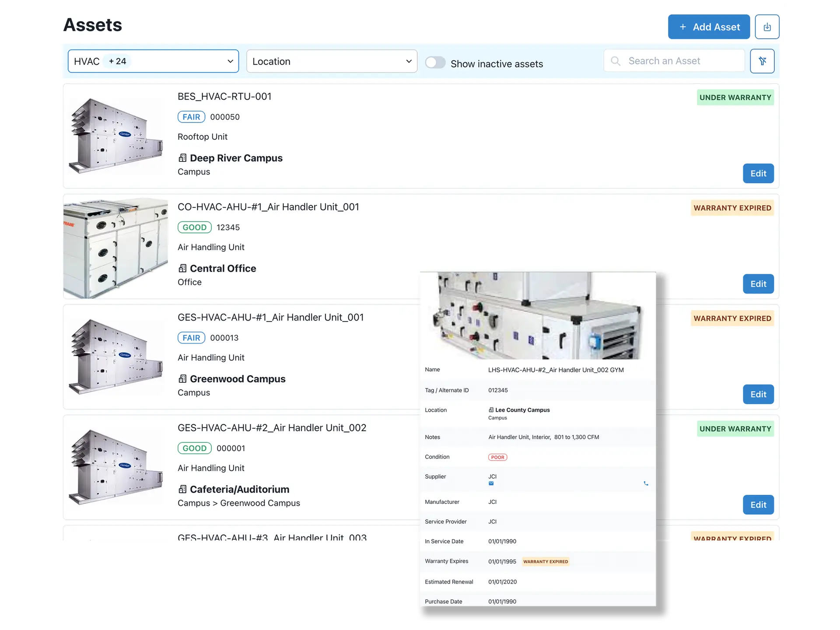Open the HVAC +24 category dropdown
Image resolution: width=840 pixels, height=630 pixels.
pos(153,61)
